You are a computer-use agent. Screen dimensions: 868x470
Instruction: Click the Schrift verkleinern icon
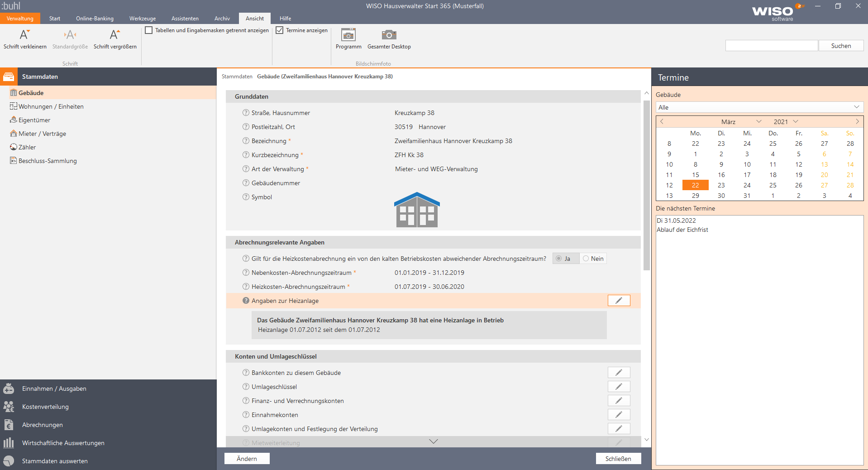24,35
